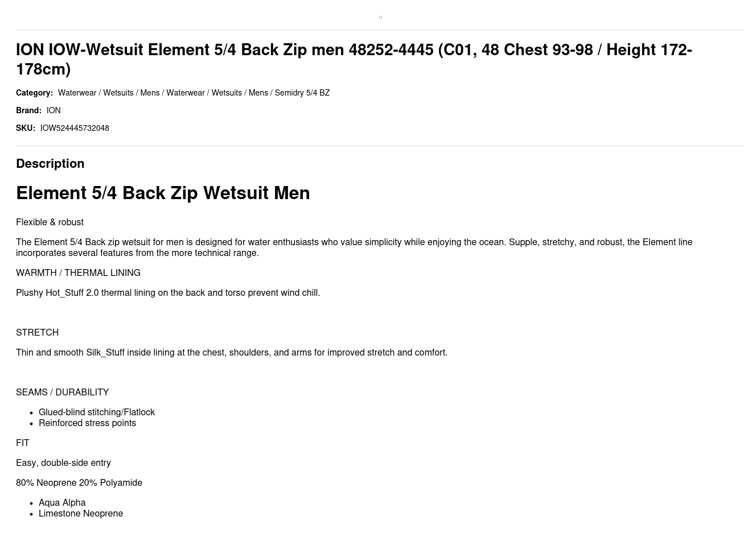Click the Plushy Hot_Stuff 2.0 sentence
Screen dimensions: 756x545
168,293
